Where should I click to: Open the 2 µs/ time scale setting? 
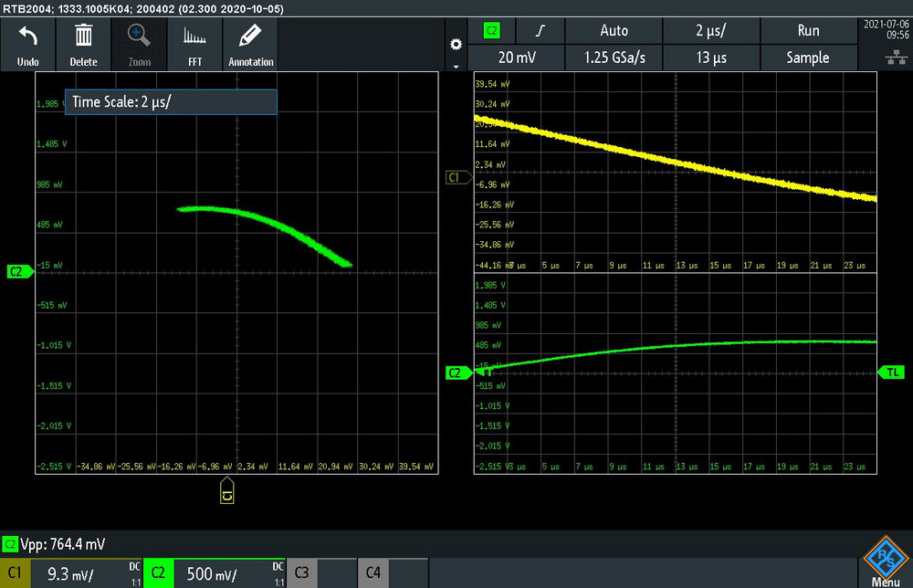click(x=711, y=31)
